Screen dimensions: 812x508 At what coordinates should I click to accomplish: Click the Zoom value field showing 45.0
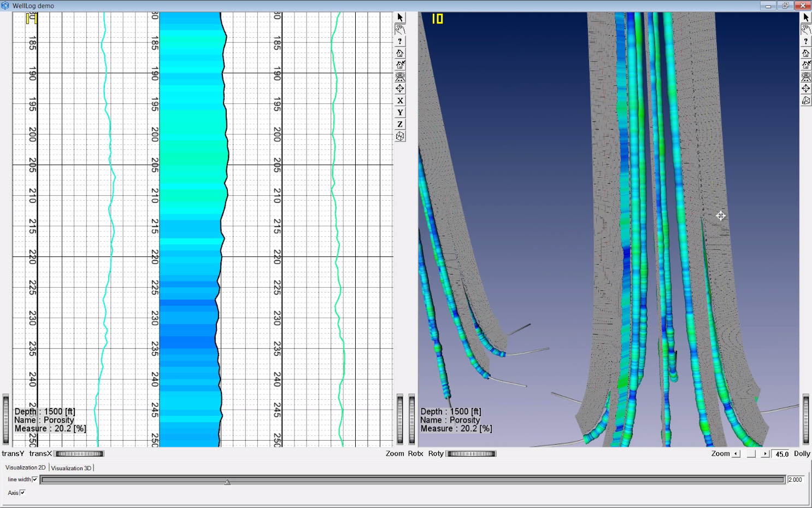782,454
